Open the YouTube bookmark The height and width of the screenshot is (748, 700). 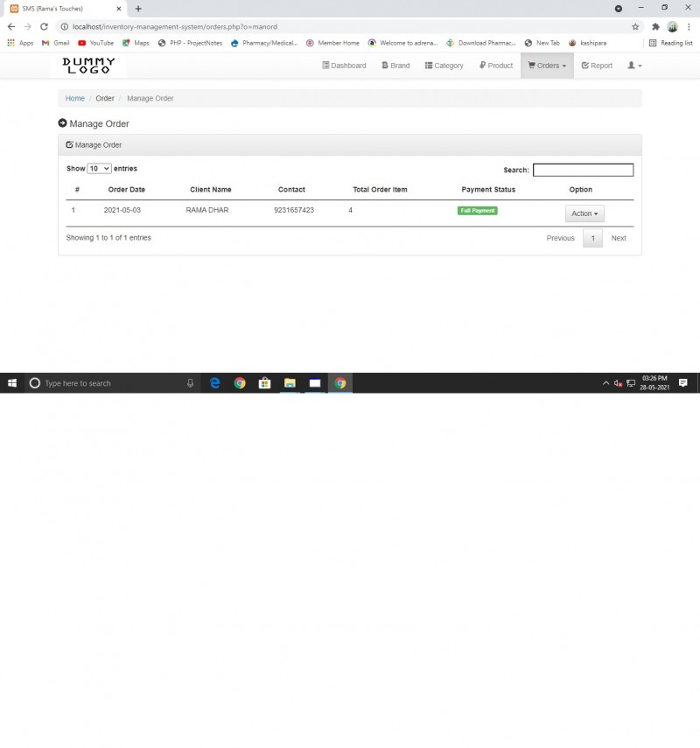click(x=96, y=43)
